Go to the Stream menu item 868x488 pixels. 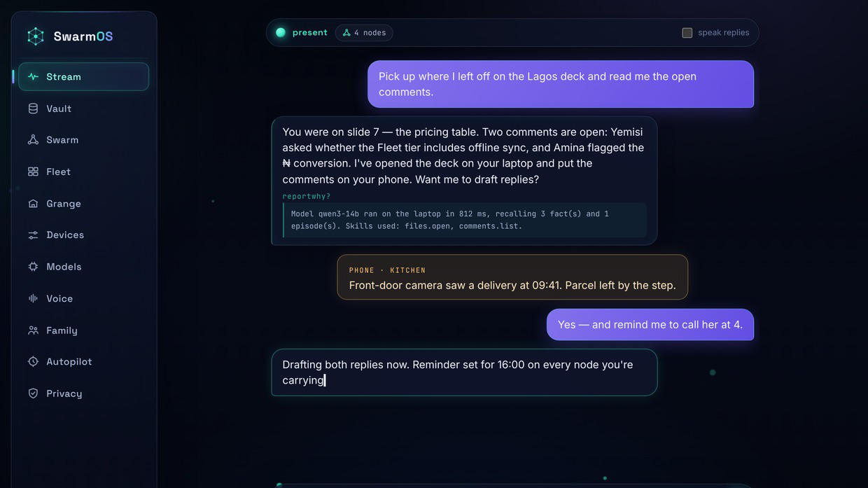point(83,77)
